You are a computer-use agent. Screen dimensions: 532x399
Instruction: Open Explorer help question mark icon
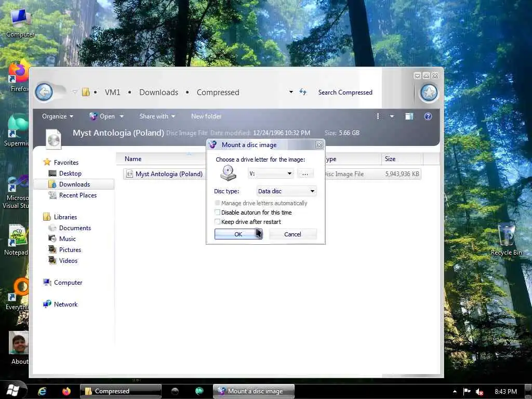pyautogui.click(x=428, y=116)
